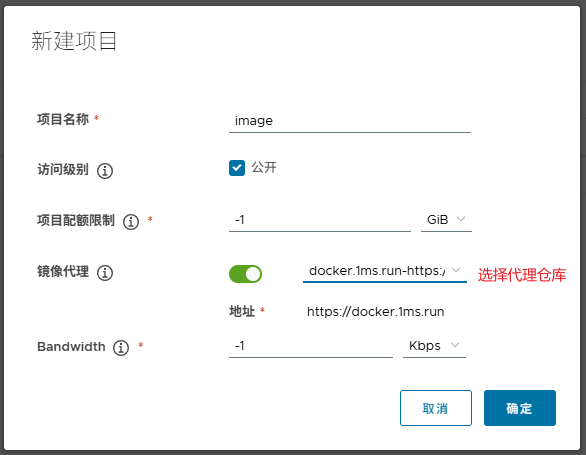Uncheck the 公开 public checkbox
586x455 pixels.
click(237, 168)
